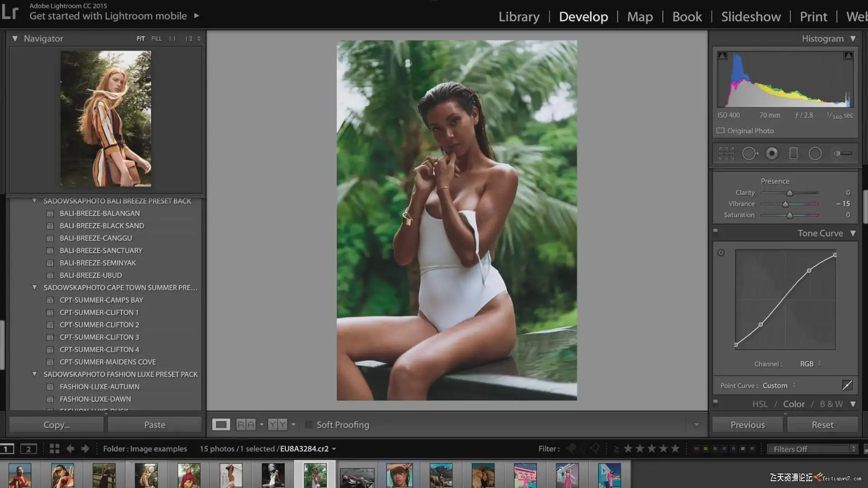This screenshot has width=868, height=488.
Task: Click the Previous button
Action: coord(747,425)
